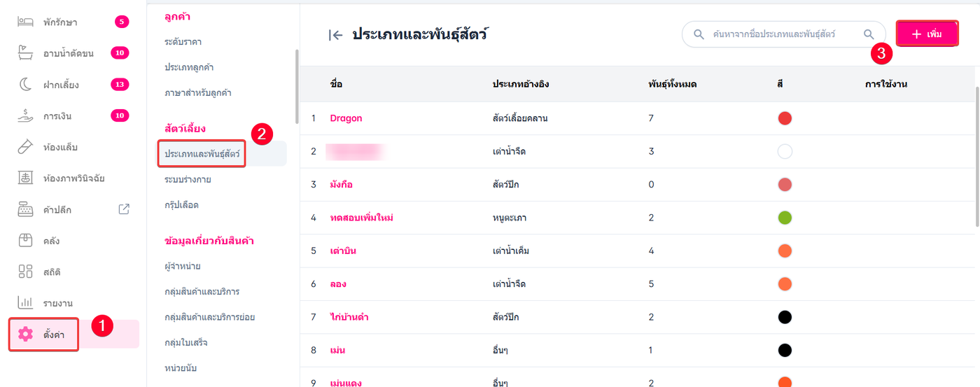Viewport: 980px width, 387px height.
Task: Open ระบบร่างกาย settings menu item
Action: coord(188,180)
